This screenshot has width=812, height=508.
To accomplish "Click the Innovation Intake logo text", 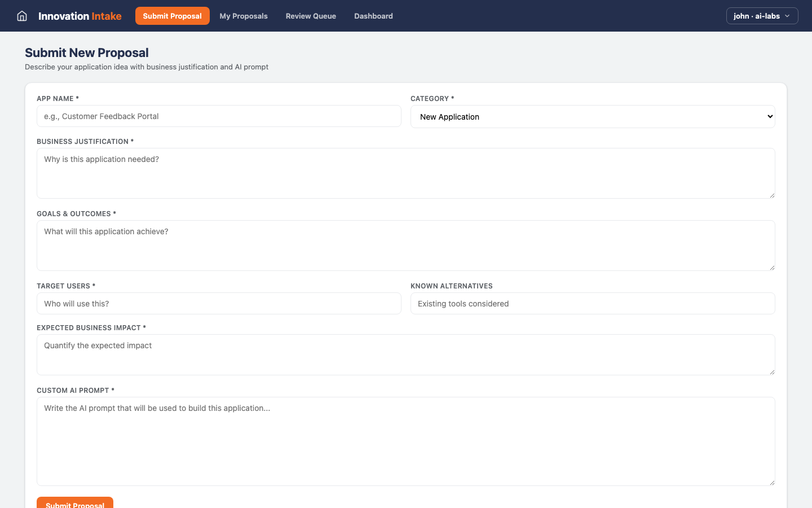I will point(79,16).
